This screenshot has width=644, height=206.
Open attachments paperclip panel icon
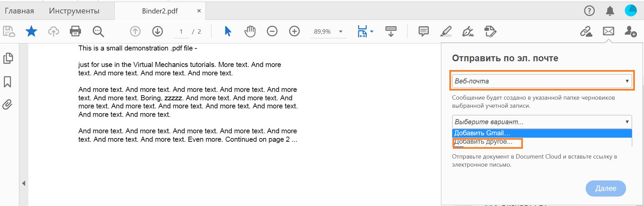[x=7, y=105]
